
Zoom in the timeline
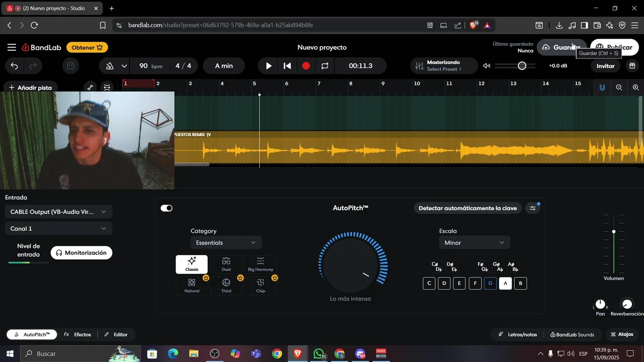click(x=636, y=87)
